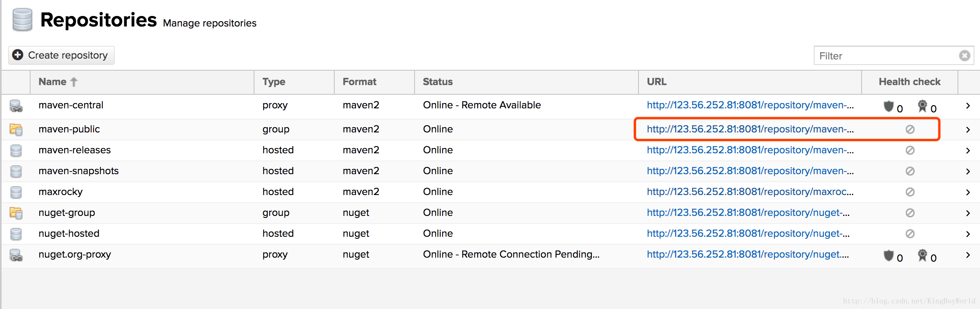The image size is (980, 309).
Task: Sort by the Name column header
Action: click(53, 82)
